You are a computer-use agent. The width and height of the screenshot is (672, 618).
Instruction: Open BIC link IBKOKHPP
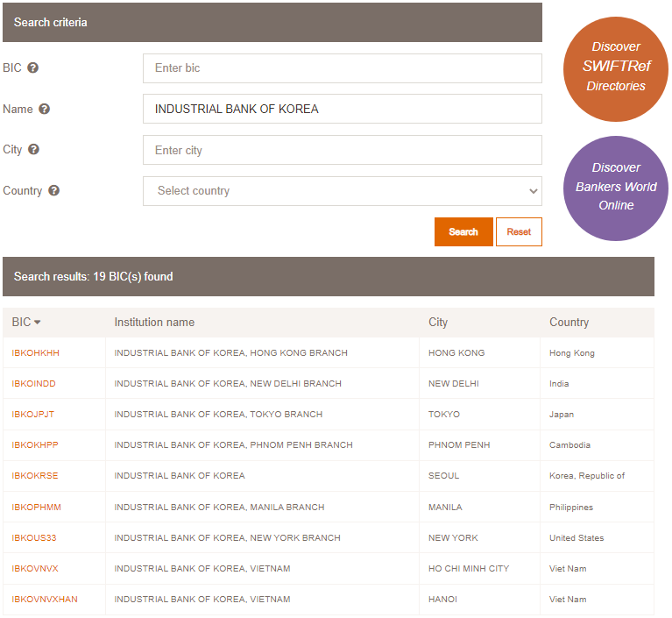tap(35, 444)
